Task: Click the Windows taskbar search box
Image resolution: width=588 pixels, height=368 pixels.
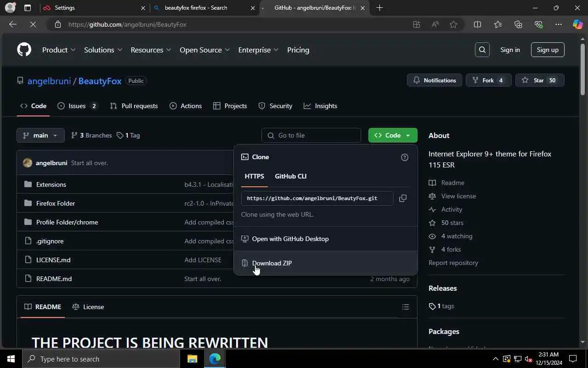Action: (101, 359)
